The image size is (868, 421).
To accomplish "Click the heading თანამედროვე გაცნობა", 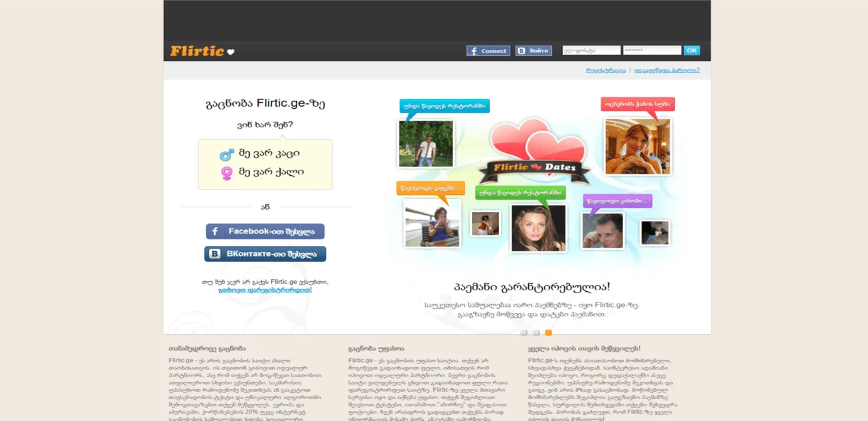I will (x=207, y=348).
